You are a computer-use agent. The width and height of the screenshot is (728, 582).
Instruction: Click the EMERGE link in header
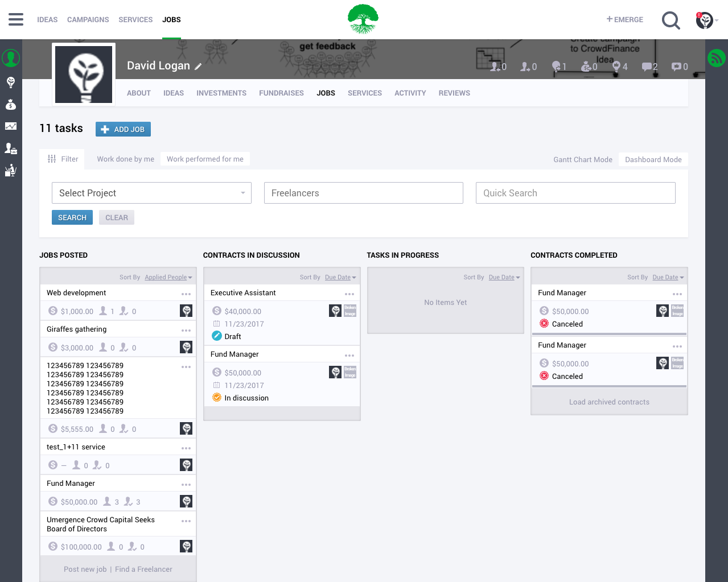[x=625, y=20]
